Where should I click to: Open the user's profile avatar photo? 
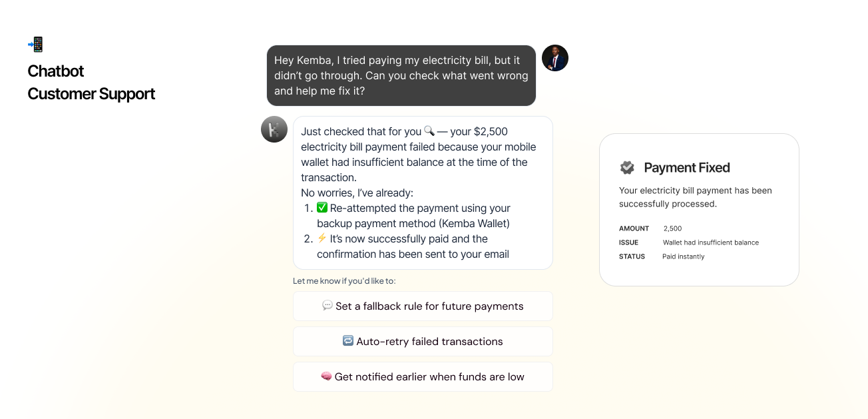tap(554, 58)
